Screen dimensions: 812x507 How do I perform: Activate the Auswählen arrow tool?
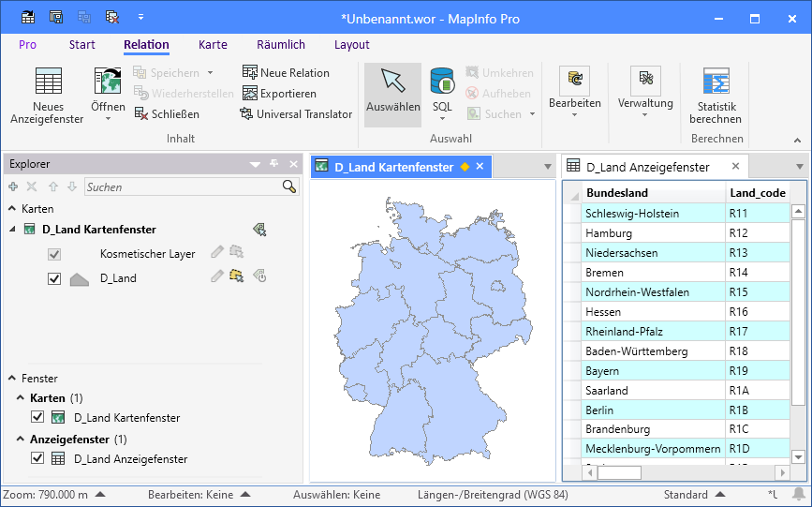coord(392,95)
